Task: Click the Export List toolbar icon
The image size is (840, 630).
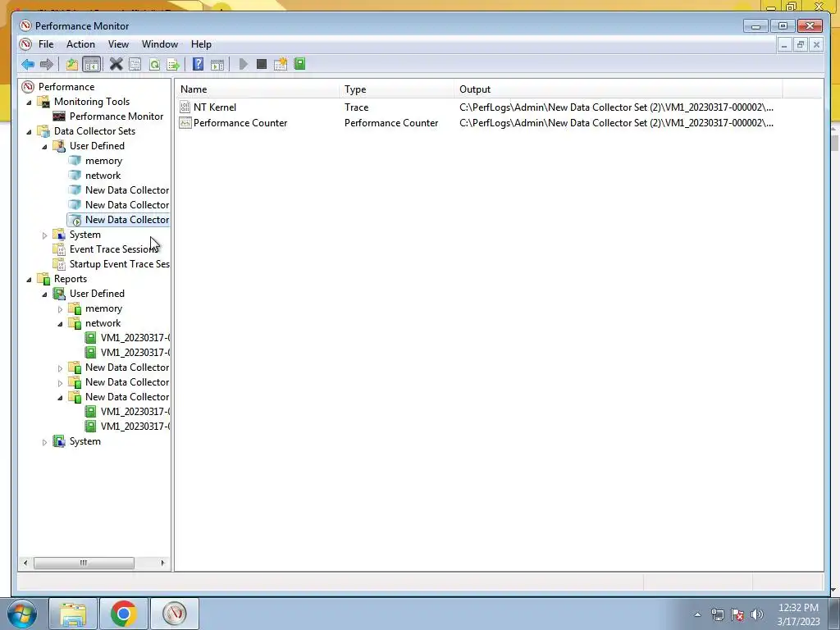Action: (173, 64)
